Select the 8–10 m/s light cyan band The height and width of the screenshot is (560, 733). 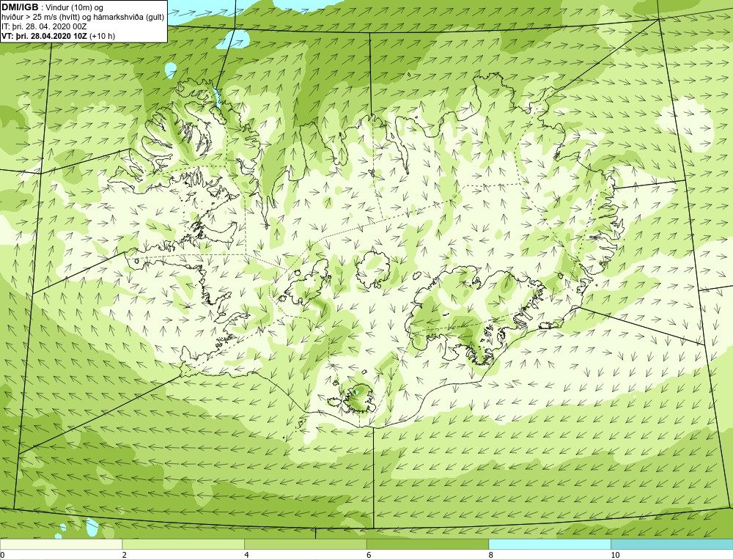coord(549,544)
